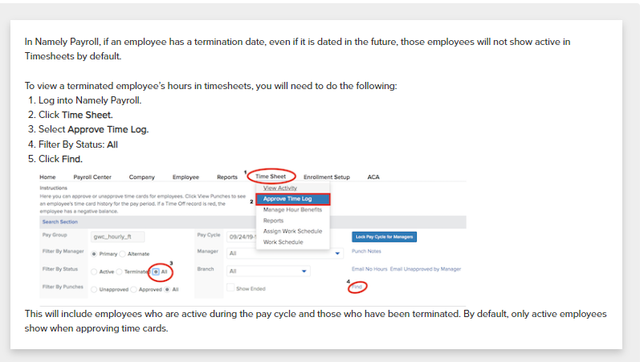This screenshot has height=362, width=644.
Task: Select All in Filter By Punches
Action: click(167, 289)
